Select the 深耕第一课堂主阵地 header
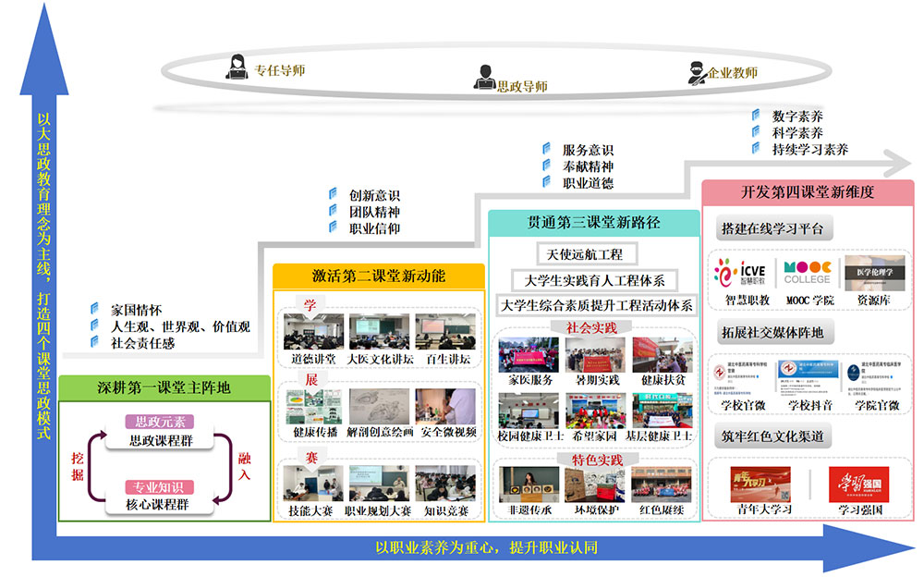 (x=164, y=388)
